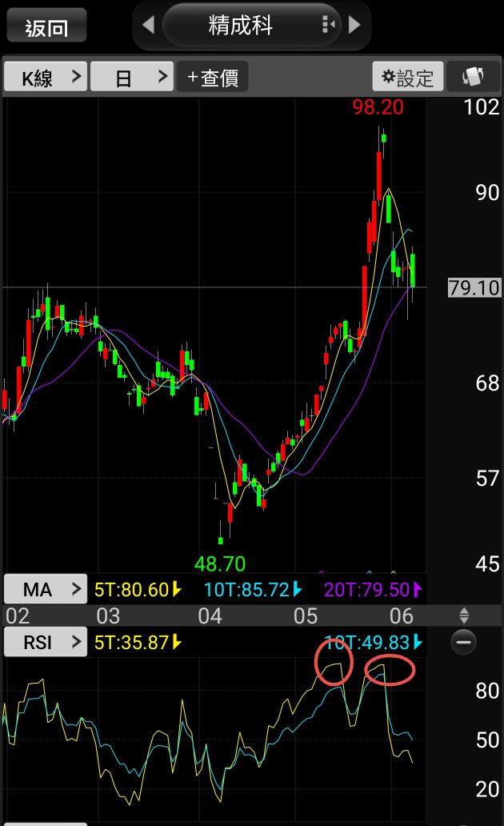The image size is (504, 826).
Task: Open the RSI indicator dropdown
Action: [46, 642]
